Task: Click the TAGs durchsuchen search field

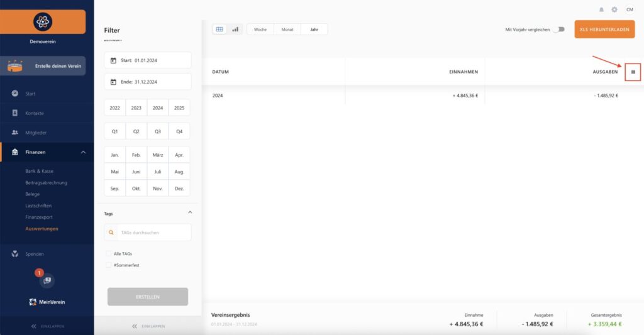Action: pos(148,233)
